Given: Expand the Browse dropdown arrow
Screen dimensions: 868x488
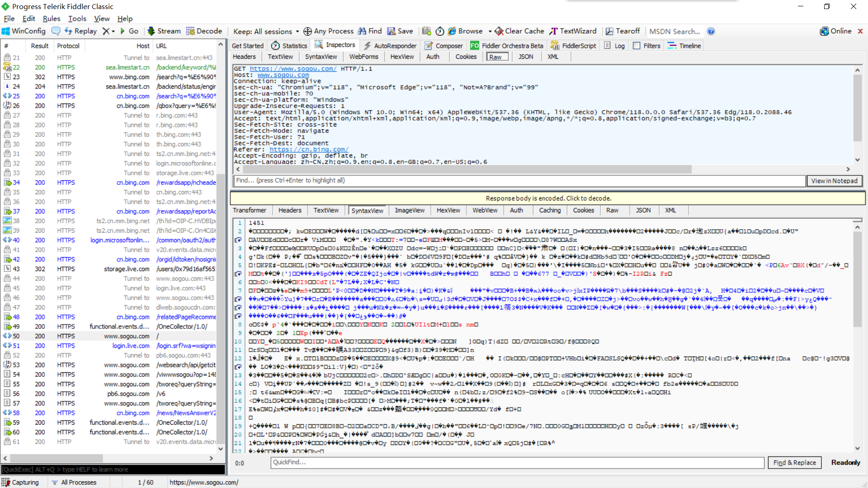Looking at the screenshot, I should (490, 31).
